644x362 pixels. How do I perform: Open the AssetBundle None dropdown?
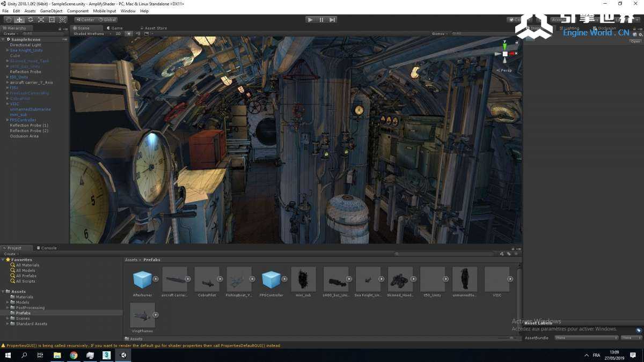point(587,338)
